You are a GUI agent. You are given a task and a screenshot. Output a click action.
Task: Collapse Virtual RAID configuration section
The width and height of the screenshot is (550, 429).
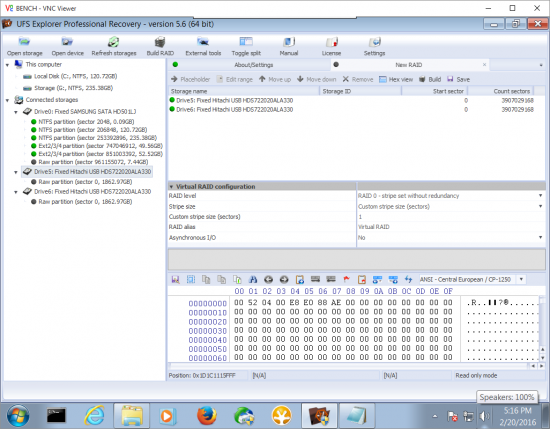[171, 187]
